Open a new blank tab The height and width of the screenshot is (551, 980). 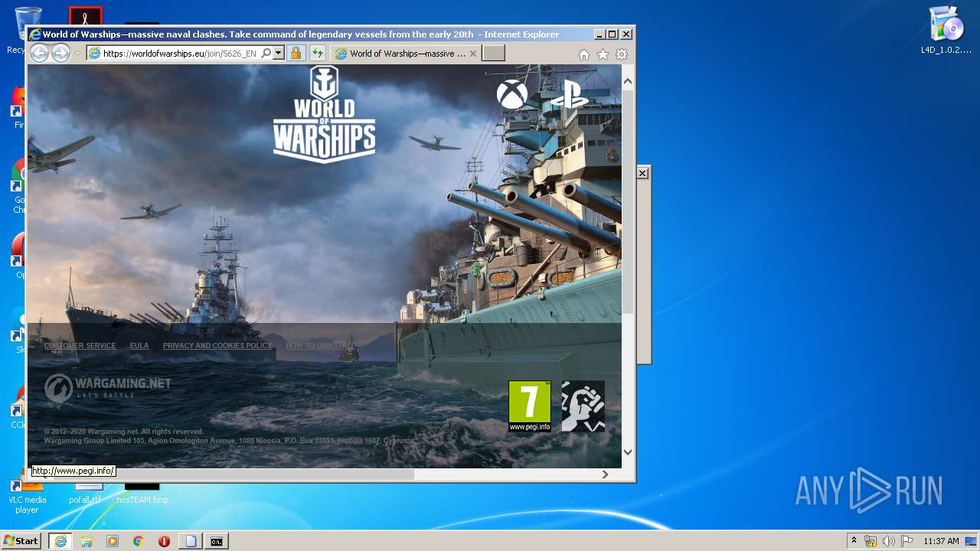pyautogui.click(x=494, y=54)
